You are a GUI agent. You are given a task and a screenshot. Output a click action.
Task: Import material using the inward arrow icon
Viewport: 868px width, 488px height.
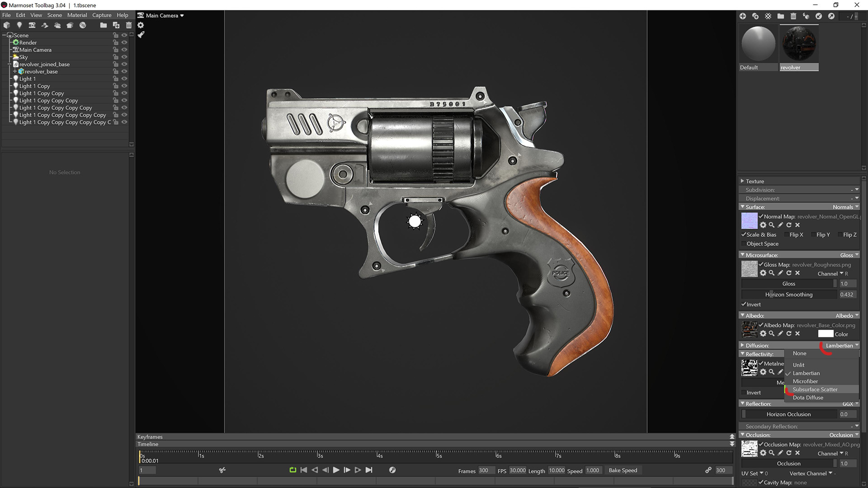[819, 16]
